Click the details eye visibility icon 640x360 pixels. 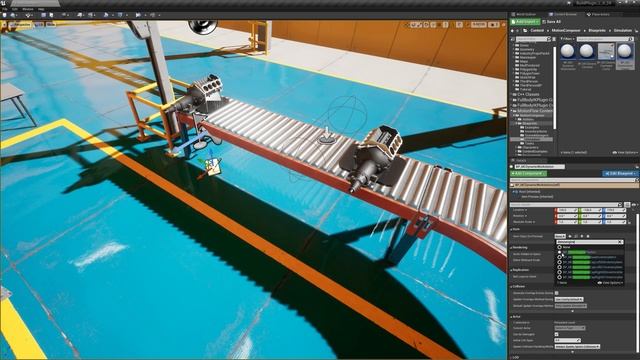pos(634,205)
